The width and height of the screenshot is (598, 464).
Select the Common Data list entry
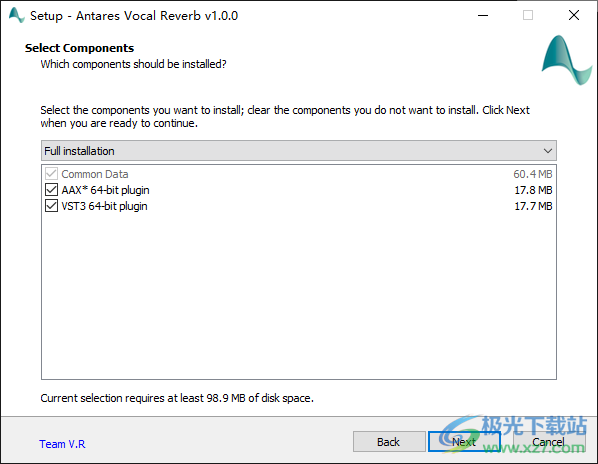pyautogui.click(x=95, y=174)
